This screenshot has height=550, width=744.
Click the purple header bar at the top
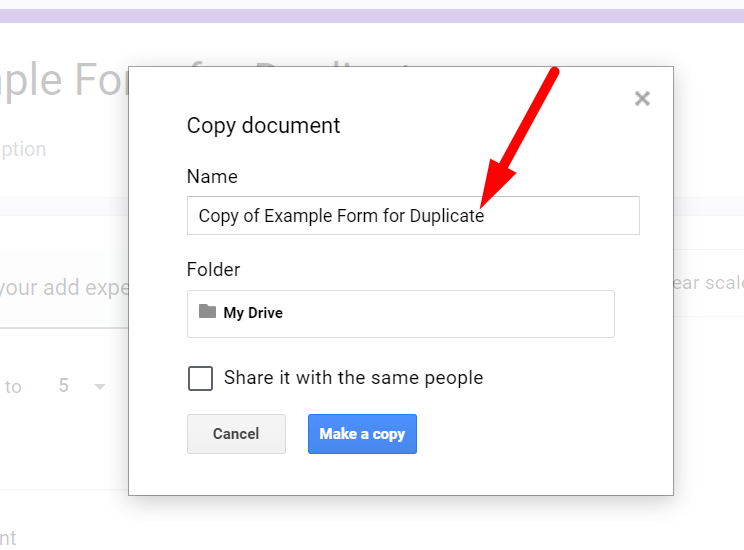coord(372,16)
